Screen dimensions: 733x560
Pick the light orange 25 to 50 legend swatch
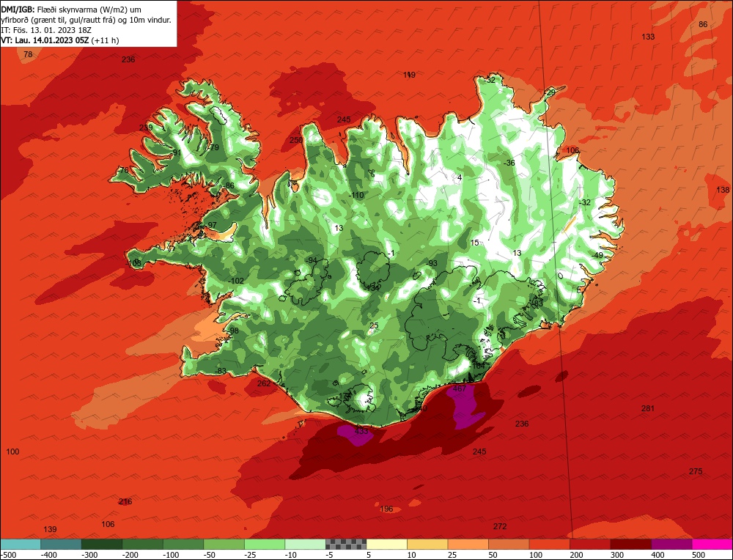468,544
